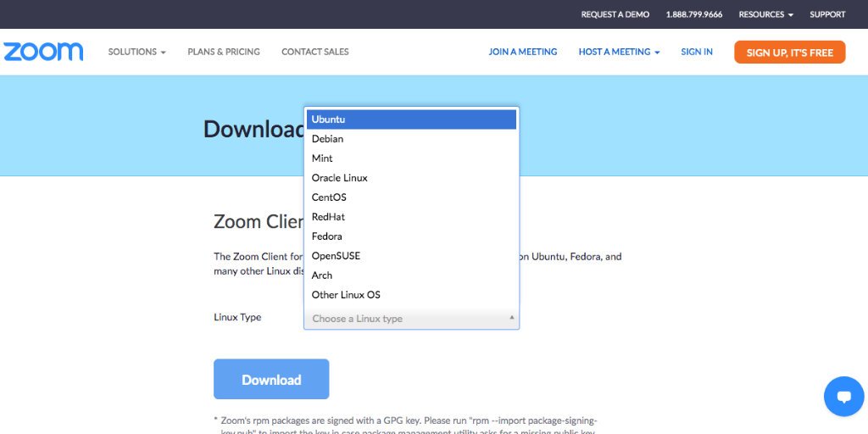Open Join a Meeting link
The height and width of the screenshot is (434, 868).
point(522,52)
